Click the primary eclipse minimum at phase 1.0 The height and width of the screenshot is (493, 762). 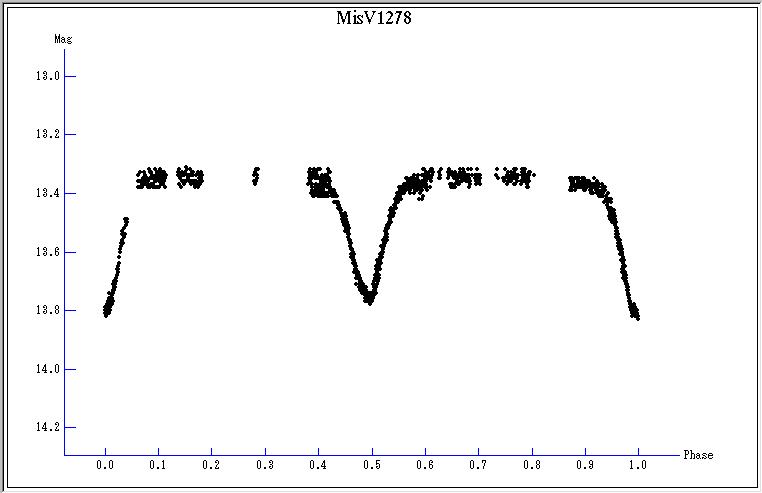pyautogui.click(x=636, y=311)
